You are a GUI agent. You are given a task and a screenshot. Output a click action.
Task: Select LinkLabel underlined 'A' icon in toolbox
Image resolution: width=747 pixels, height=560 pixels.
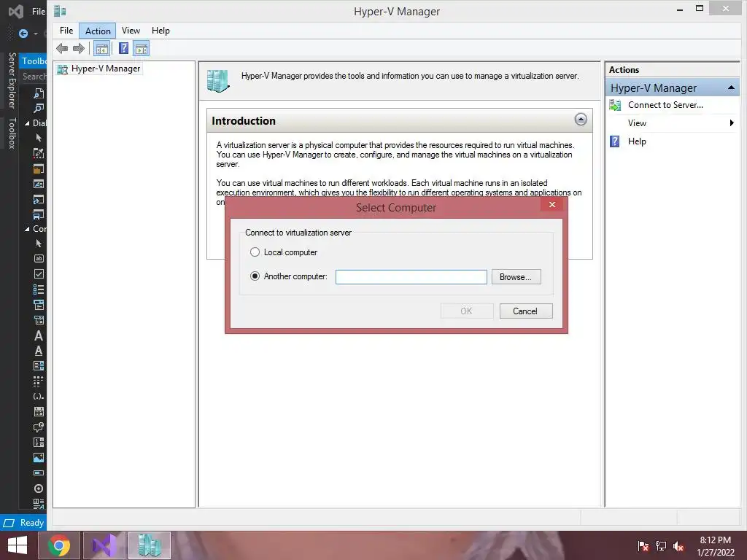tap(39, 351)
